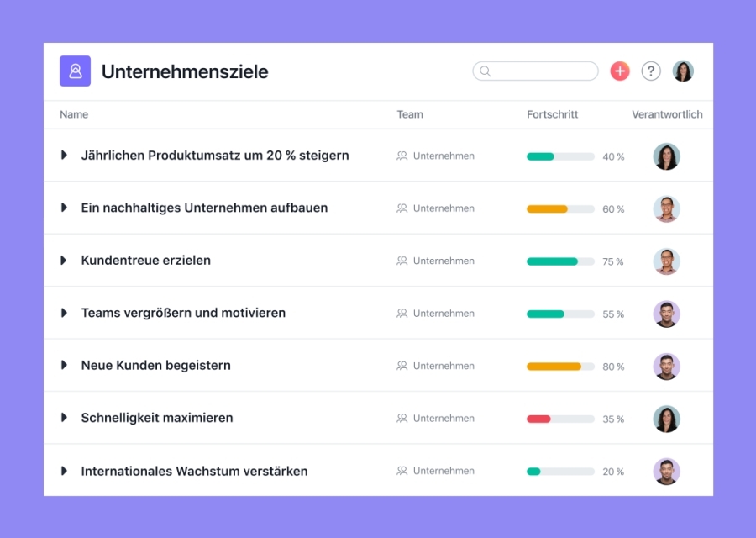Click the Team column header
This screenshot has height=538, width=756.
tap(410, 114)
